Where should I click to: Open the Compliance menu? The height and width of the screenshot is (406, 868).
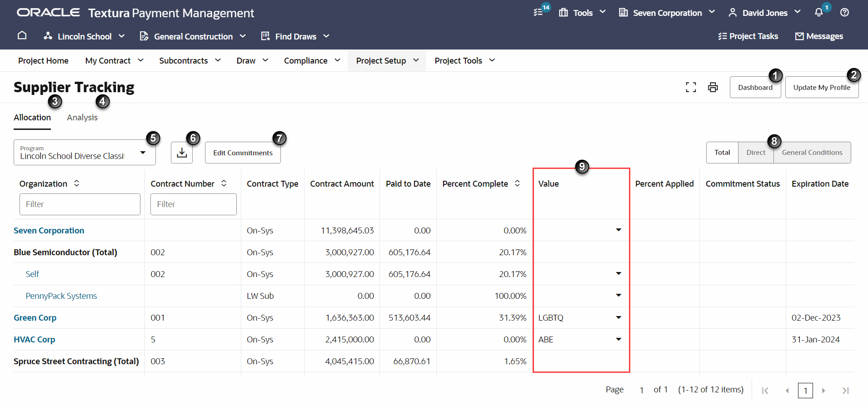312,60
